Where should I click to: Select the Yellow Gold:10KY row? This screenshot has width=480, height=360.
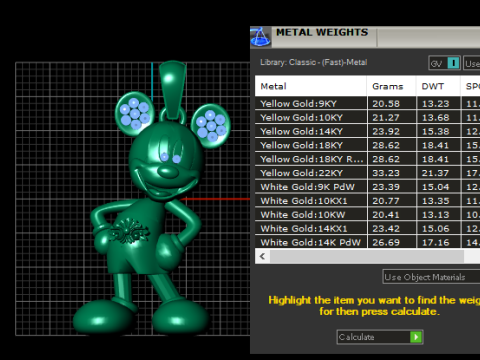coord(368,118)
